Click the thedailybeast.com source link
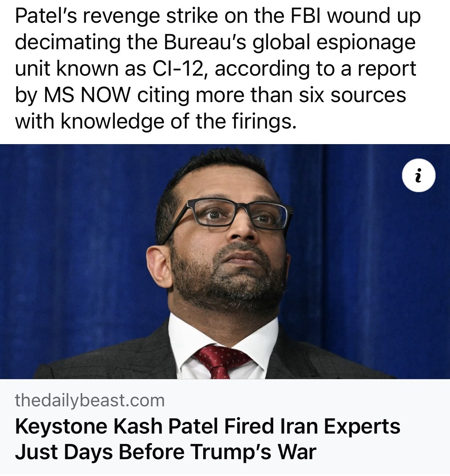 coord(90,400)
